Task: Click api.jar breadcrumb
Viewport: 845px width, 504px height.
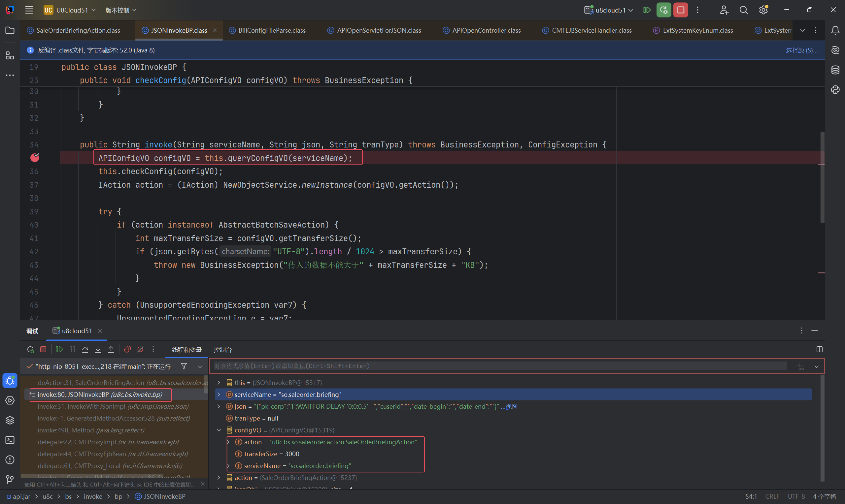Action: [18, 496]
